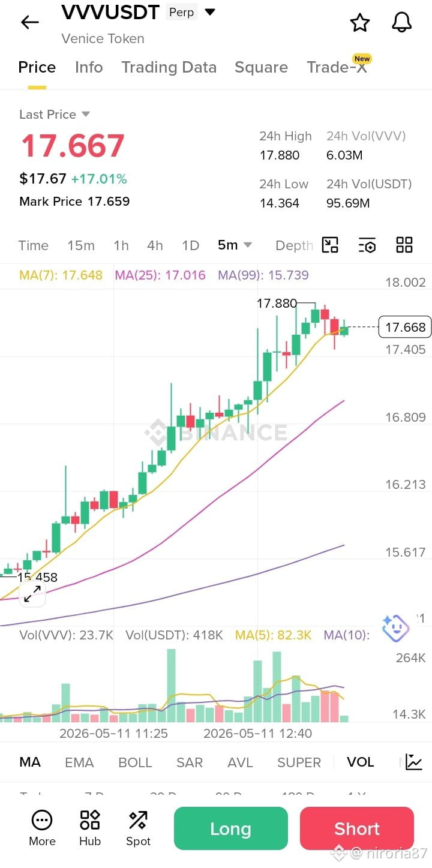Select the SAR indicator
Viewport: 432px width, 868px height.
[190, 762]
